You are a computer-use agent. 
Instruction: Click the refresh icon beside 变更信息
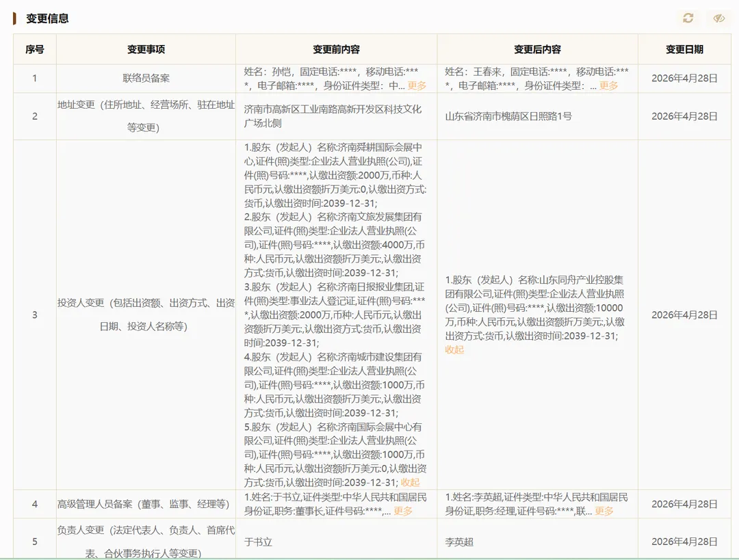pyautogui.click(x=688, y=18)
